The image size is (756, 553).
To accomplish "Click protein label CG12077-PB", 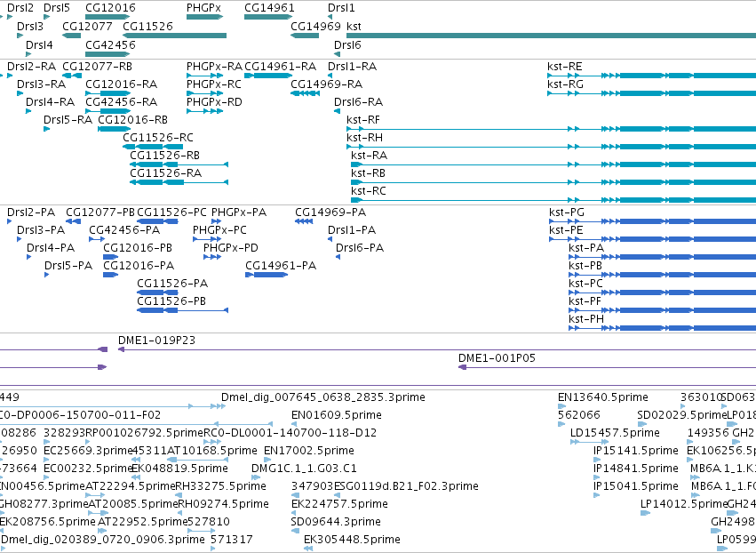I will [100, 212].
